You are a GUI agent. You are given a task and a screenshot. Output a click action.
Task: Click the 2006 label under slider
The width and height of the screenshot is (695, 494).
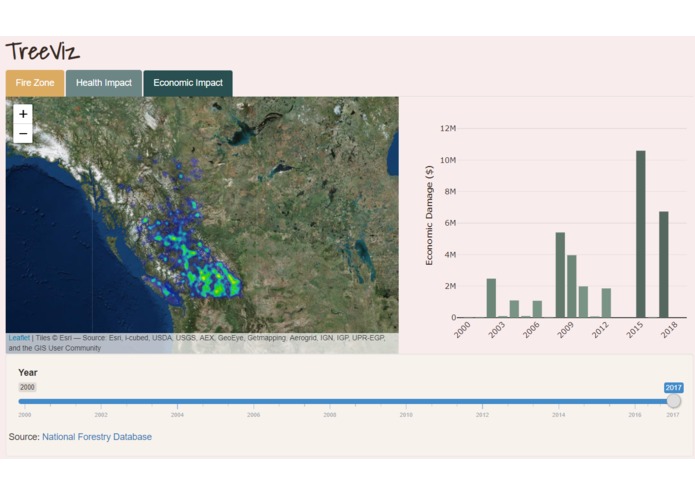(254, 415)
